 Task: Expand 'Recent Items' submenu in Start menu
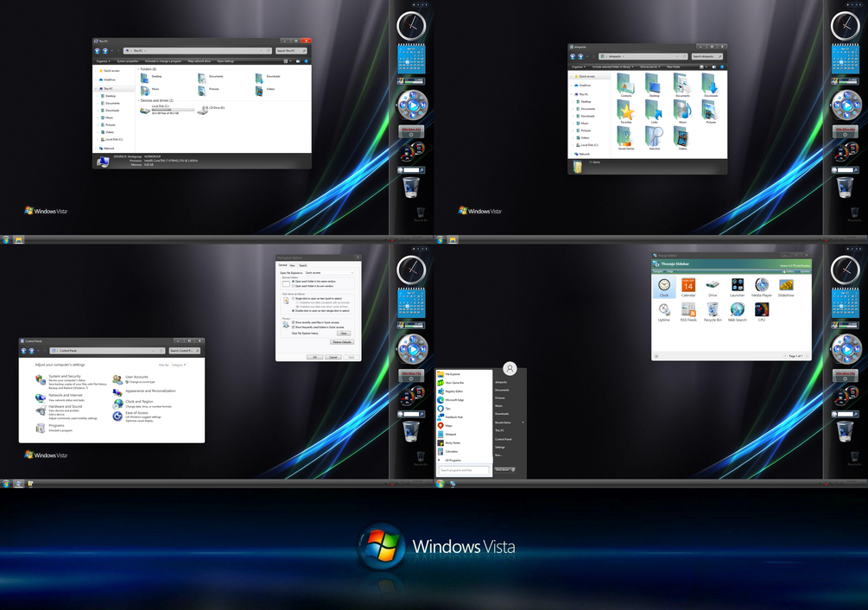tap(509, 423)
